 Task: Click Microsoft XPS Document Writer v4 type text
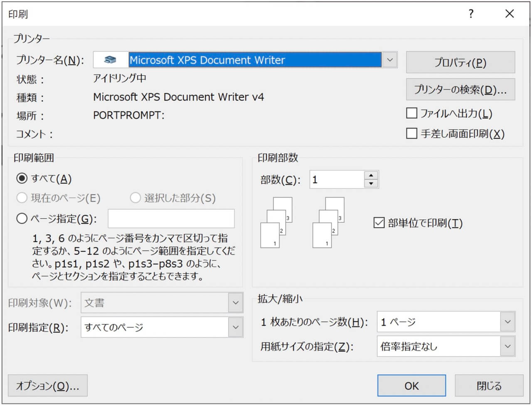coord(179,97)
